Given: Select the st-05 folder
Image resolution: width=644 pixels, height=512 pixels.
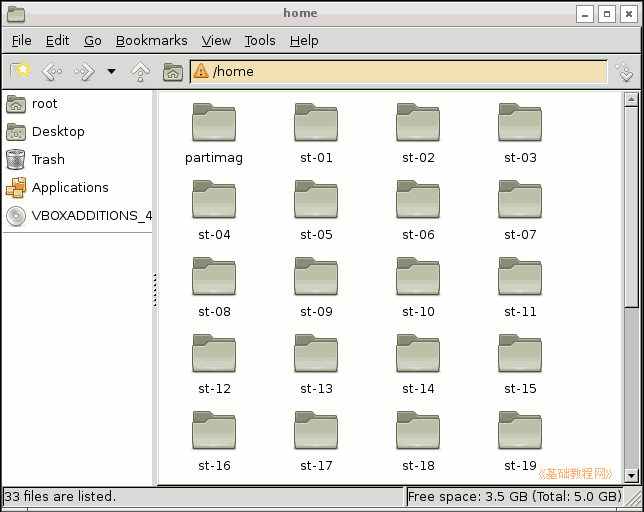Looking at the screenshot, I should pos(316,211).
